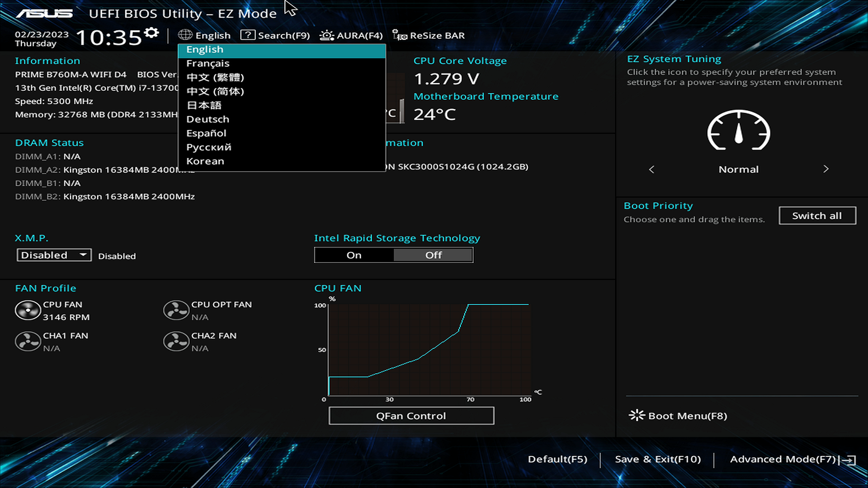This screenshot has width=868, height=488.
Task: Click the CPU FAN fan icon
Action: point(28,310)
